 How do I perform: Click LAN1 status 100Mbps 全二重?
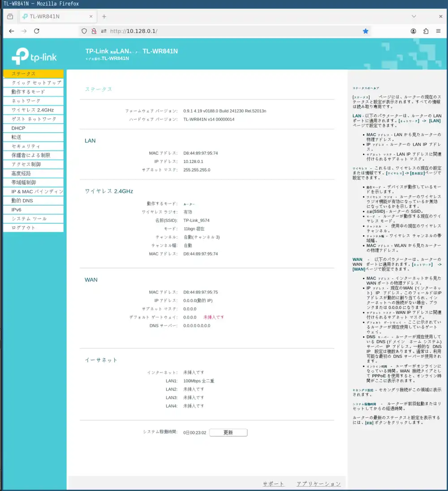point(199,381)
